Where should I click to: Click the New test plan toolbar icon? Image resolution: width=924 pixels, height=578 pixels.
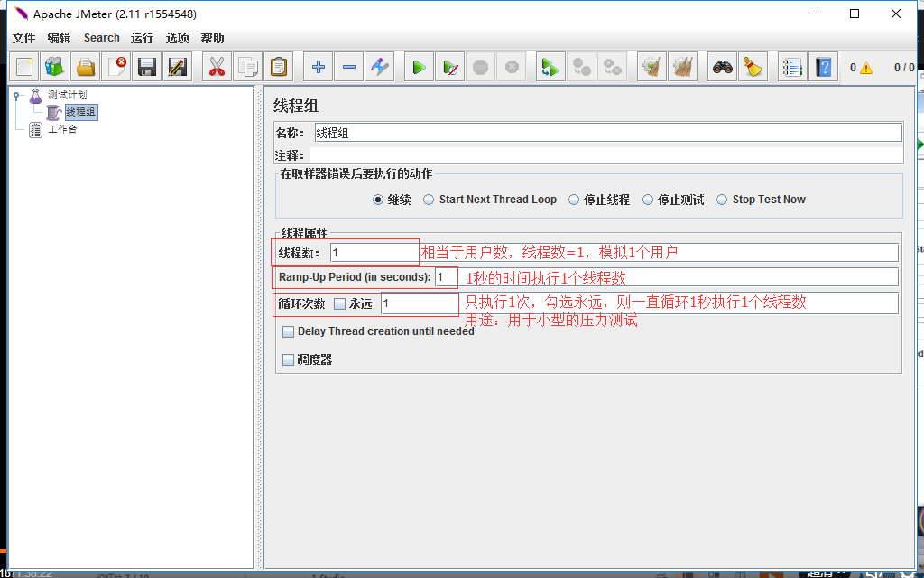tap(24, 67)
